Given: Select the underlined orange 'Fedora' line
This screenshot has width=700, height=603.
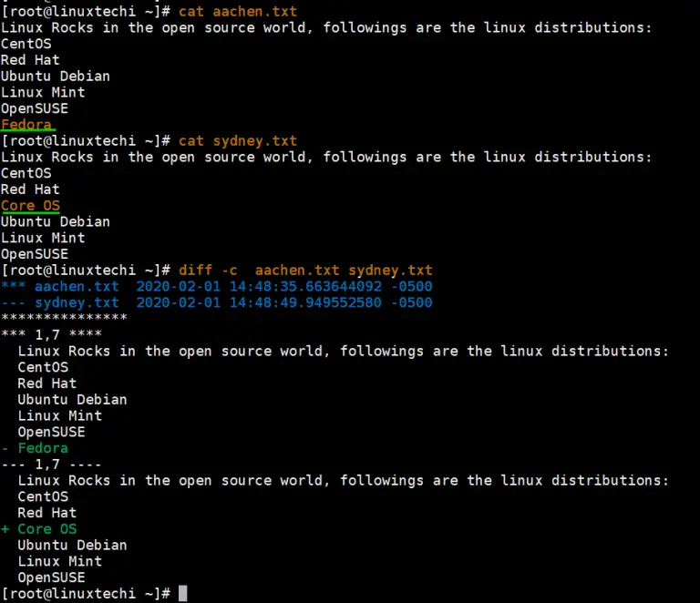Looking at the screenshot, I should pyautogui.click(x=26, y=124).
